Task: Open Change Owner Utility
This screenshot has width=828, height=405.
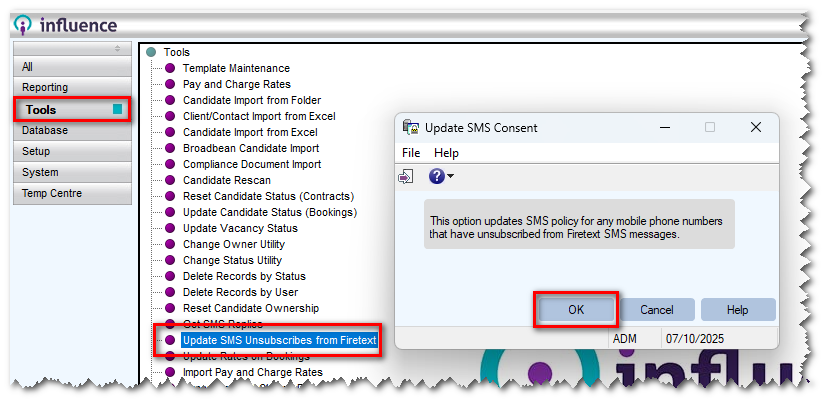Action: click(234, 244)
